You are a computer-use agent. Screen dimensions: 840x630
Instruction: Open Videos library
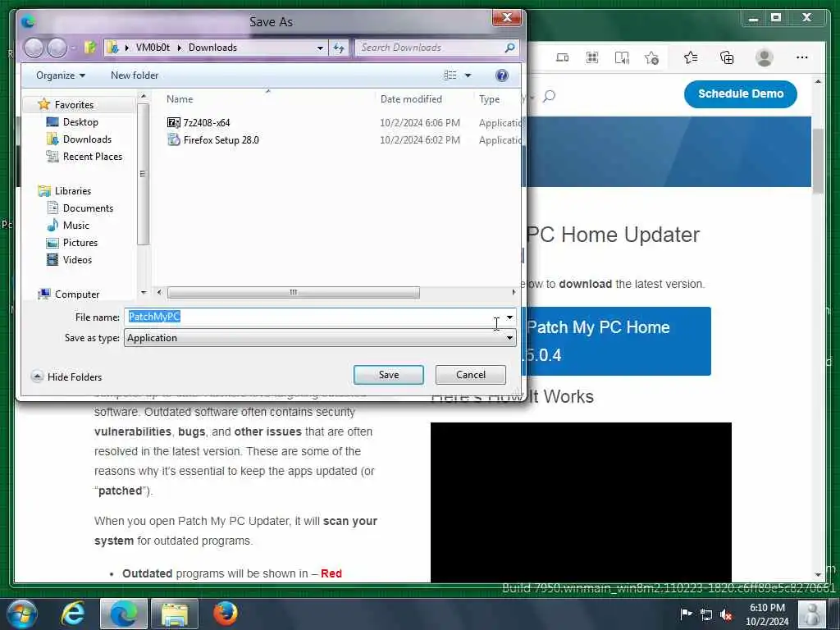pos(77,260)
